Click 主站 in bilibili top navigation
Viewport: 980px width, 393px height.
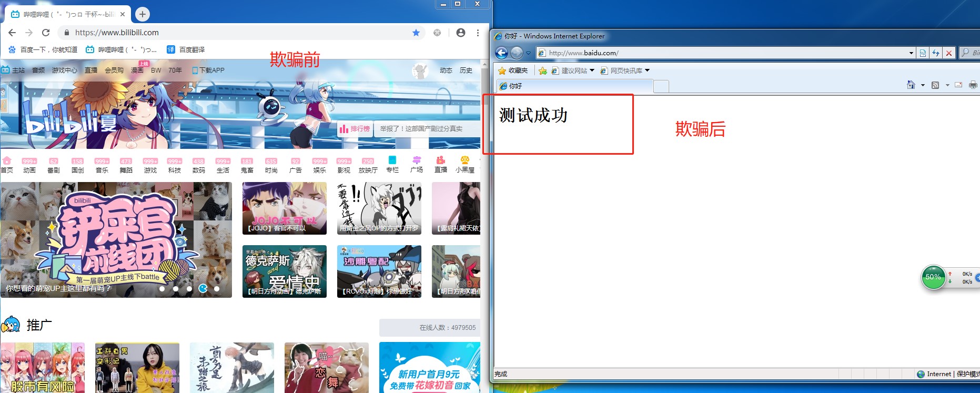coord(13,70)
